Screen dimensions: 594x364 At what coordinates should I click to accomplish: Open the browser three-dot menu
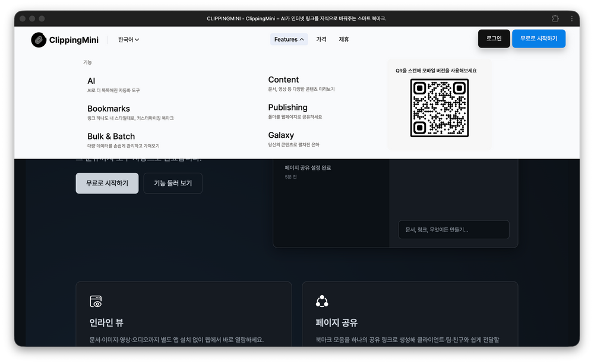tap(571, 18)
